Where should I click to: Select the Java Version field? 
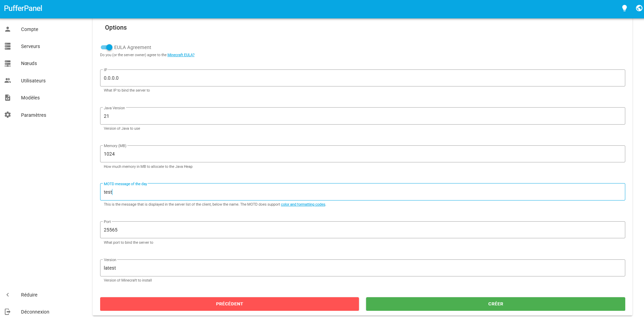pyautogui.click(x=362, y=116)
